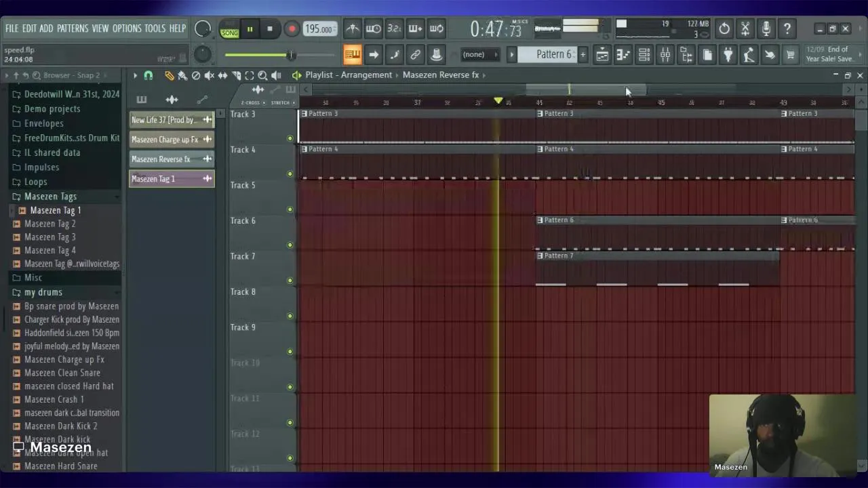
Task: Select the Slice tool
Action: [x=236, y=75]
